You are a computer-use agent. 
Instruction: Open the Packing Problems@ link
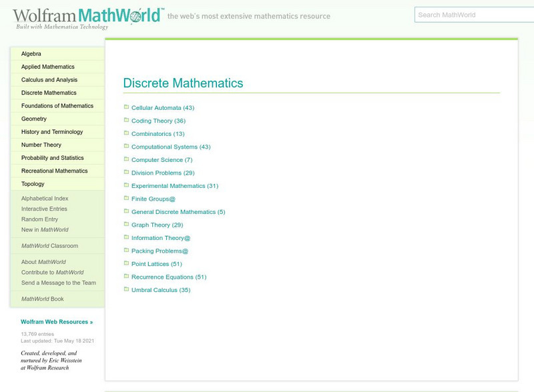click(x=160, y=251)
